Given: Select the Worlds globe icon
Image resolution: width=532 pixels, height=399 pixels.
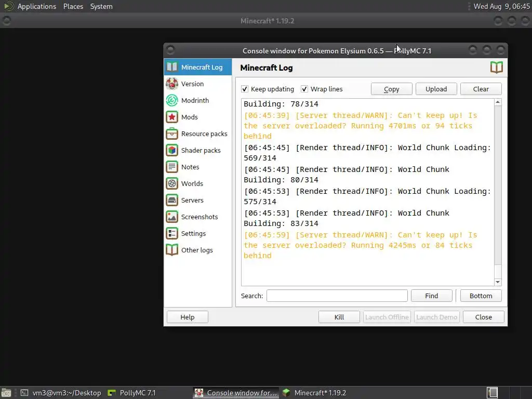Looking at the screenshot, I should (172, 183).
